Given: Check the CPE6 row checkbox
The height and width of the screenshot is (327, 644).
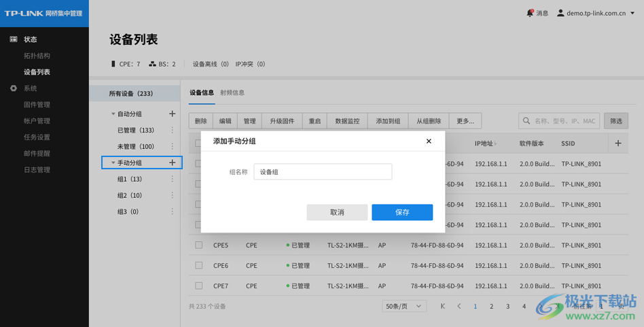Looking at the screenshot, I should point(199,265).
